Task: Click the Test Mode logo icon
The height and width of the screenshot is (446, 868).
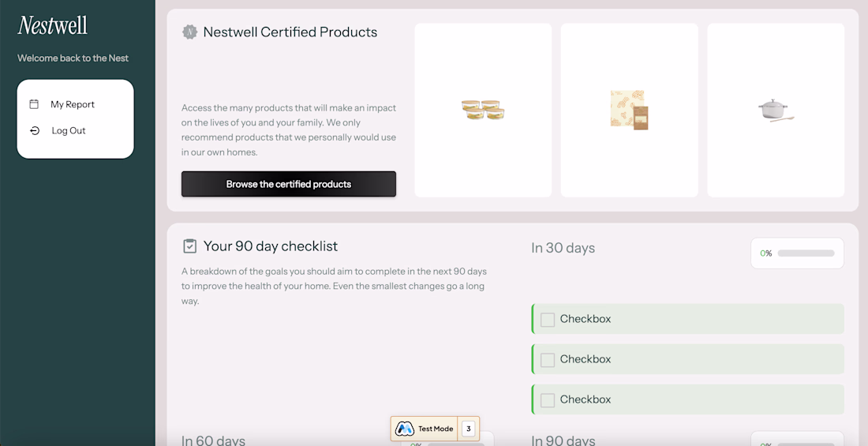Action: point(405,429)
